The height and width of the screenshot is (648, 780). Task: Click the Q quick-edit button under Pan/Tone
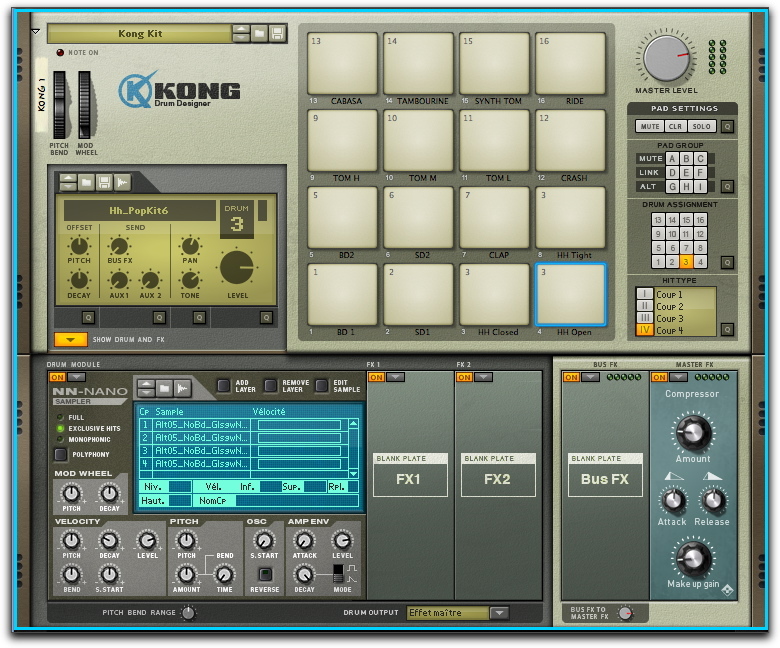[x=199, y=317]
